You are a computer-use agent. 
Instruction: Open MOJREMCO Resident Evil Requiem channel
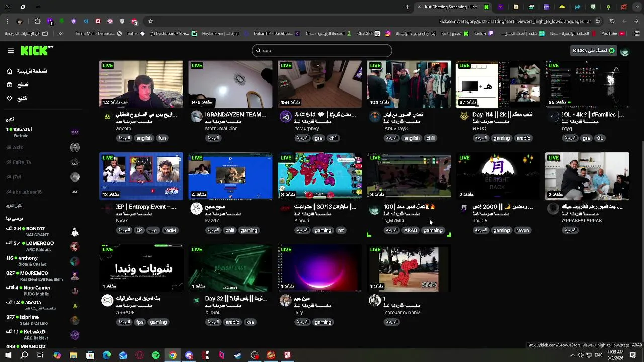[x=43, y=276]
